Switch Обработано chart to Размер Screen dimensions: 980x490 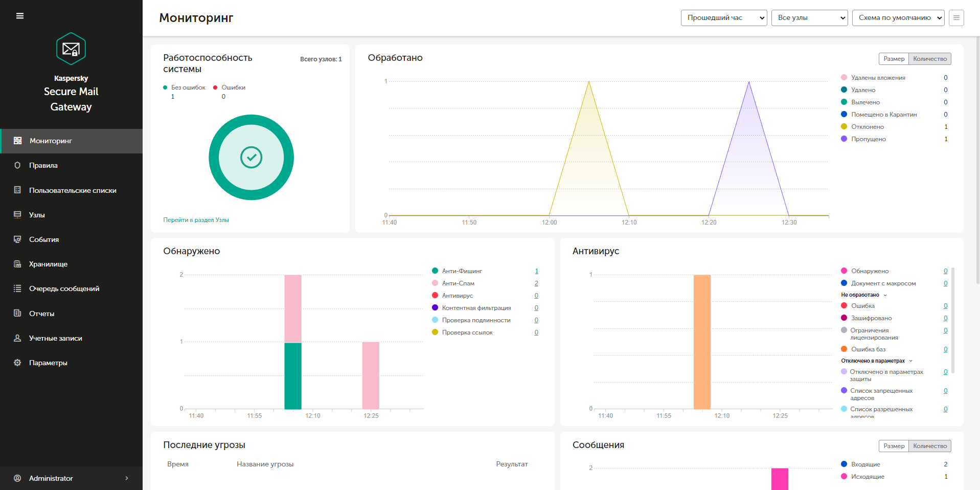point(894,59)
